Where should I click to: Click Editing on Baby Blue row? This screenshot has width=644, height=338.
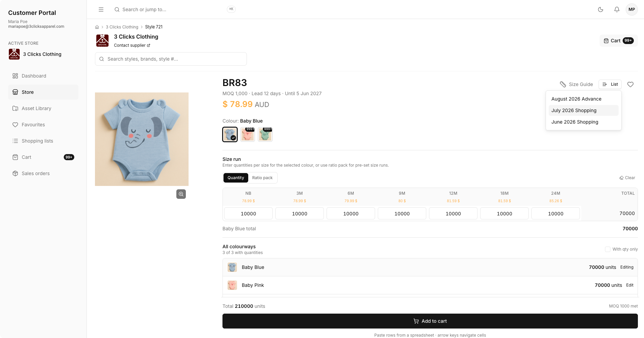627,267
